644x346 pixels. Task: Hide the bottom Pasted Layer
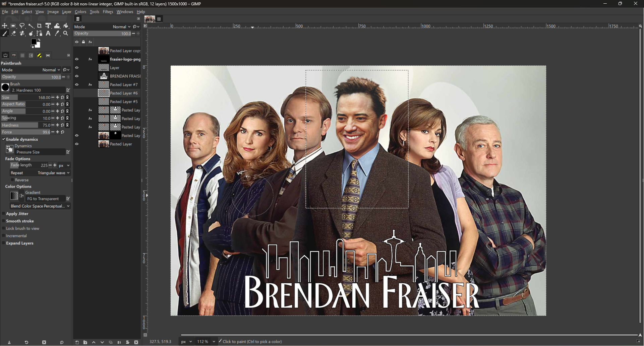tap(77, 144)
